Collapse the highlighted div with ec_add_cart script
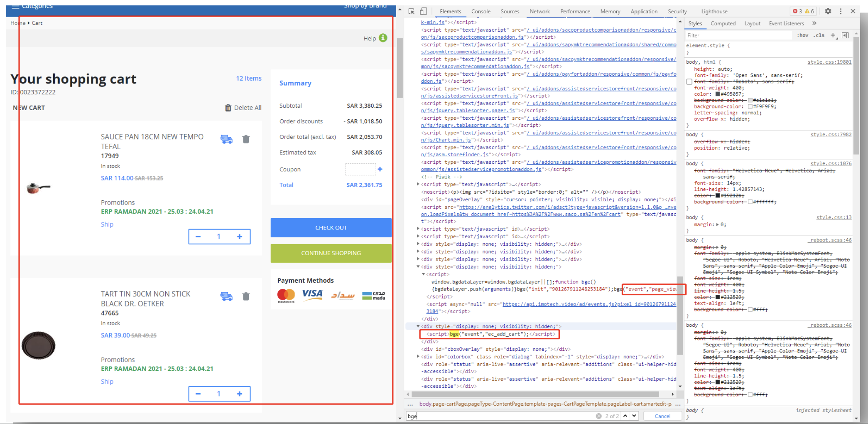Screen dimensions: 868x424 point(418,326)
